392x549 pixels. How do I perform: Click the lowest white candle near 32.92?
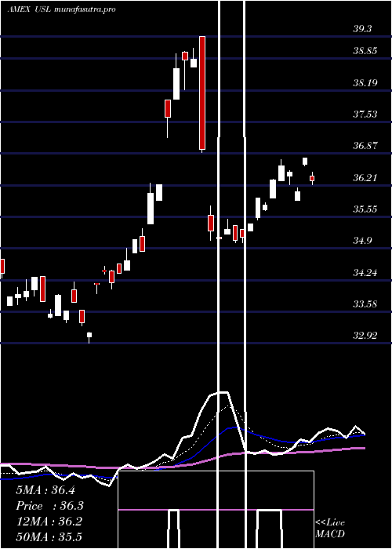coord(89,336)
